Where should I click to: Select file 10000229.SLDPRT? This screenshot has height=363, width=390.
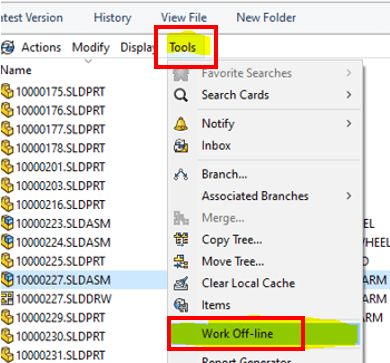click(x=60, y=318)
